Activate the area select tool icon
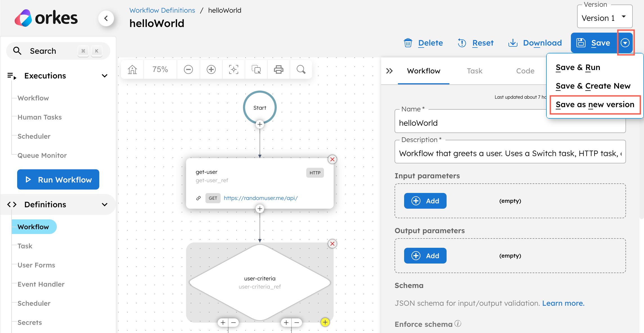644x333 pixels. click(x=256, y=69)
